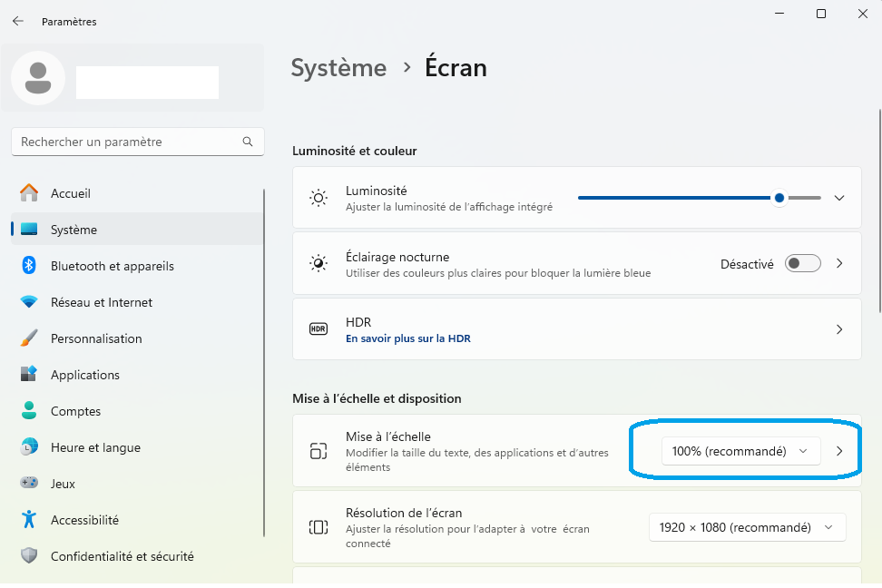The height and width of the screenshot is (588, 882).
Task: Click the search magnifier icon
Action: pyautogui.click(x=248, y=142)
